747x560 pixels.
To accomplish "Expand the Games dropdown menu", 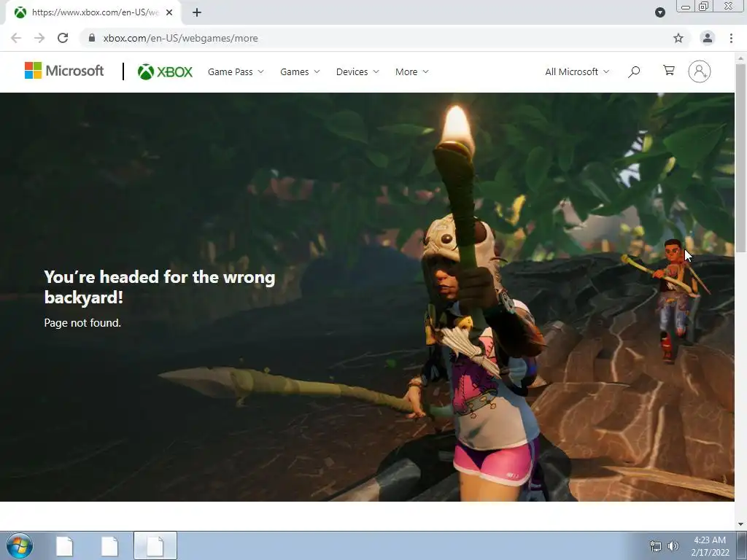I will 300,72.
